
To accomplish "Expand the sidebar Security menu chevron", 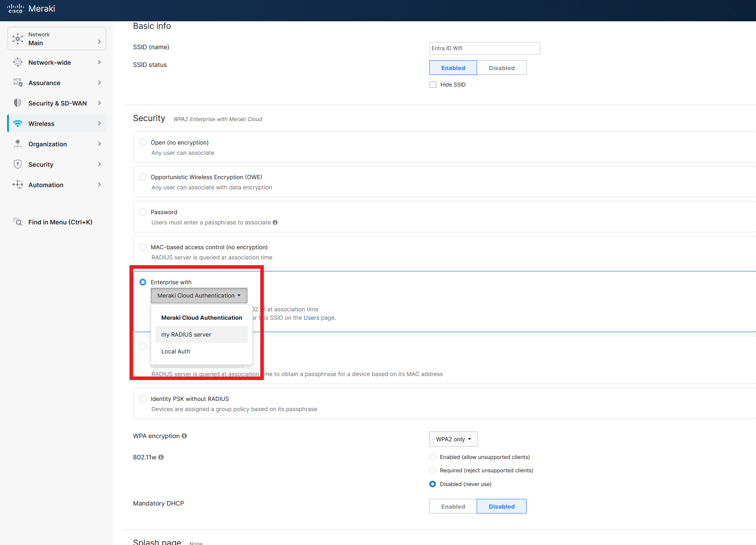I will click(x=99, y=165).
